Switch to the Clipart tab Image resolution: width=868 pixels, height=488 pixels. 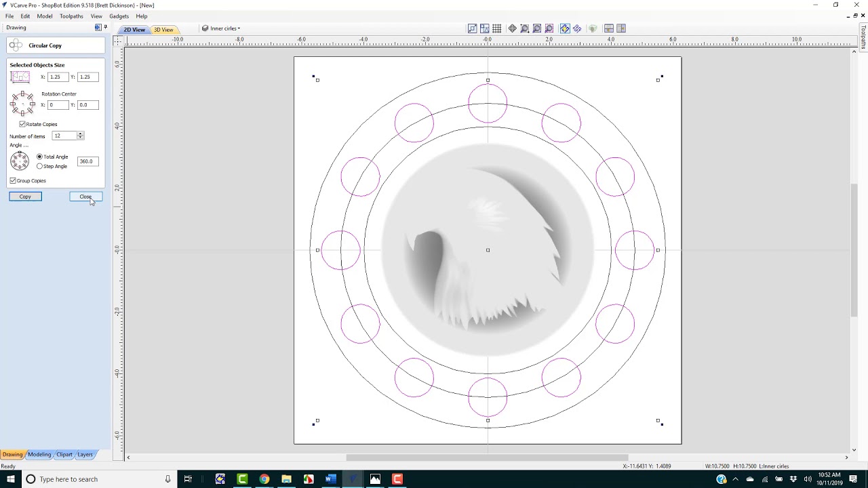tap(64, 454)
